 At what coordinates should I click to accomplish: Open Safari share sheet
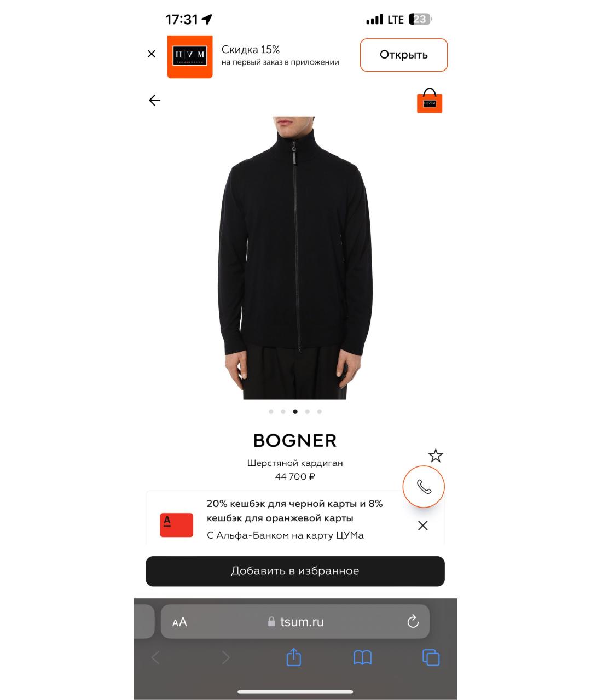(x=294, y=656)
